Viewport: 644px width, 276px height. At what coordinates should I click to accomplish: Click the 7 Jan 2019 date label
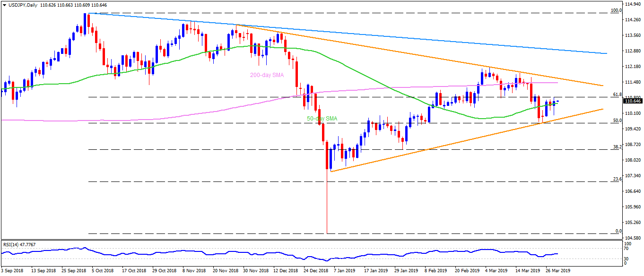[344, 271]
